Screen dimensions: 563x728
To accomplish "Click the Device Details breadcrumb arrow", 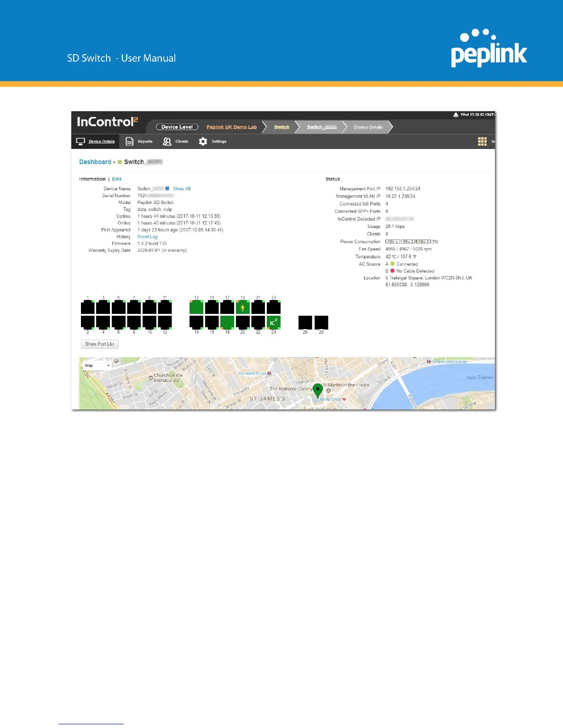I will point(368,127).
